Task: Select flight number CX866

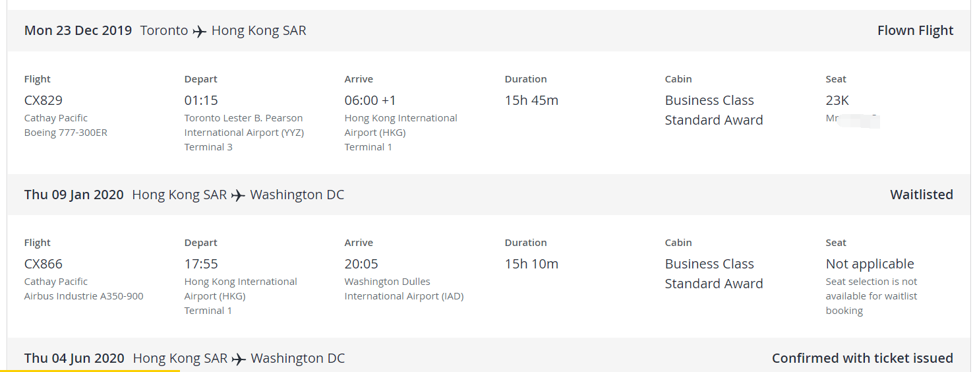Action: (x=44, y=264)
